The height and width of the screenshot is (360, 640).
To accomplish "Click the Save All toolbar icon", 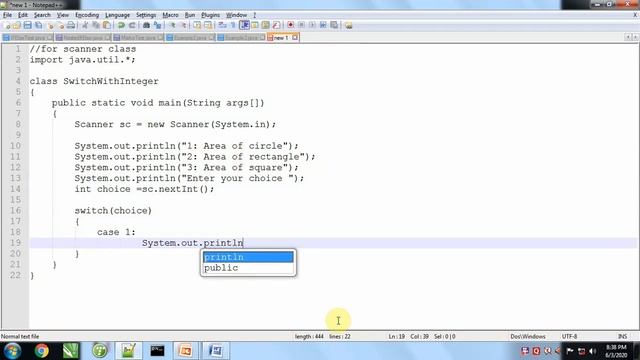I will tap(38, 25).
